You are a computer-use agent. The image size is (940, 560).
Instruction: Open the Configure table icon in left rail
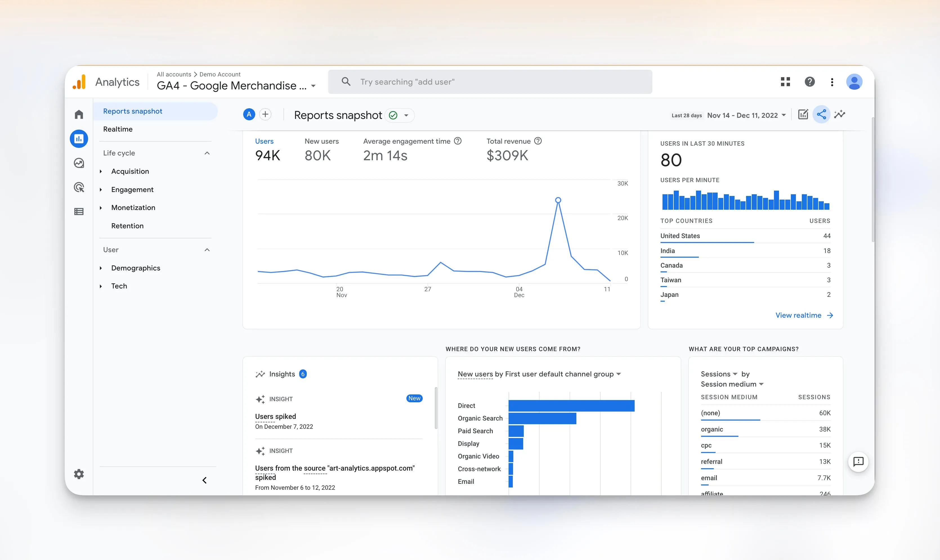79,212
